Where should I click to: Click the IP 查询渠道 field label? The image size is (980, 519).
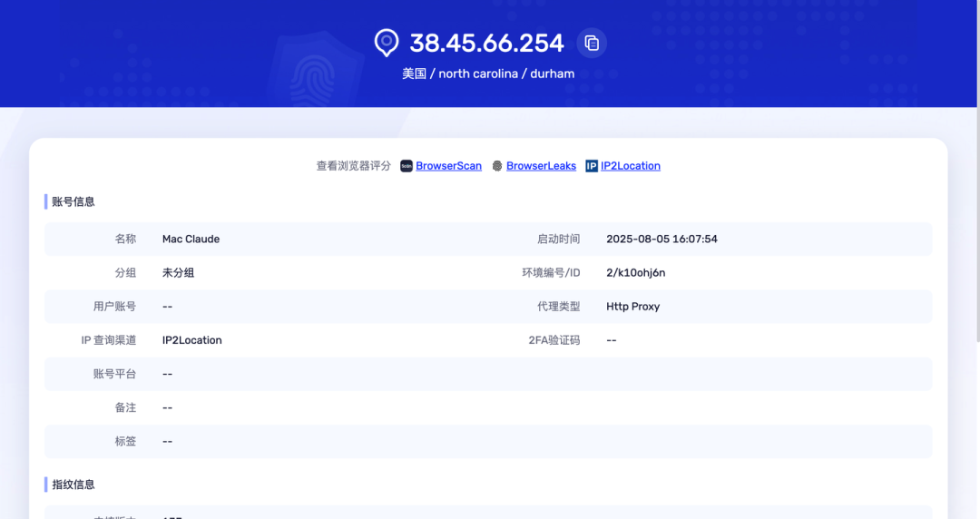point(109,340)
